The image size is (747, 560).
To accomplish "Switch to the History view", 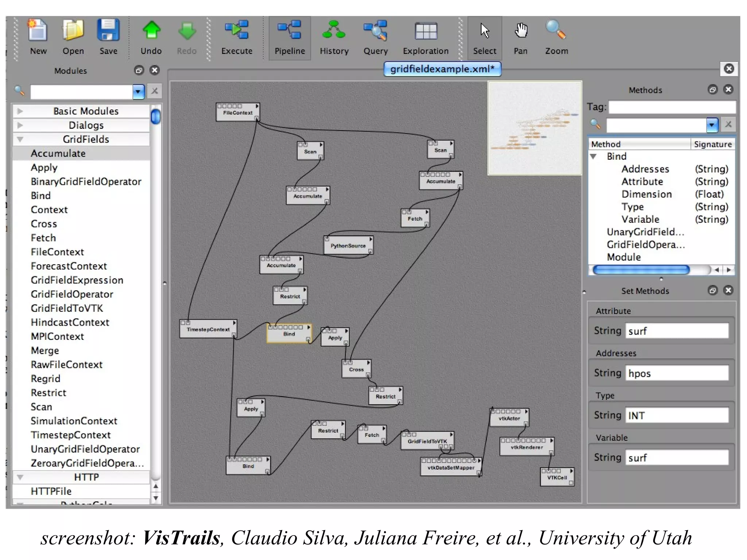I will coord(334,31).
